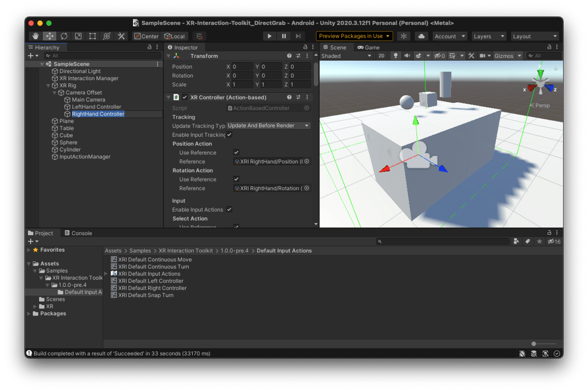Toggle handle rotation Local button
The height and width of the screenshot is (391, 588).
pos(174,36)
